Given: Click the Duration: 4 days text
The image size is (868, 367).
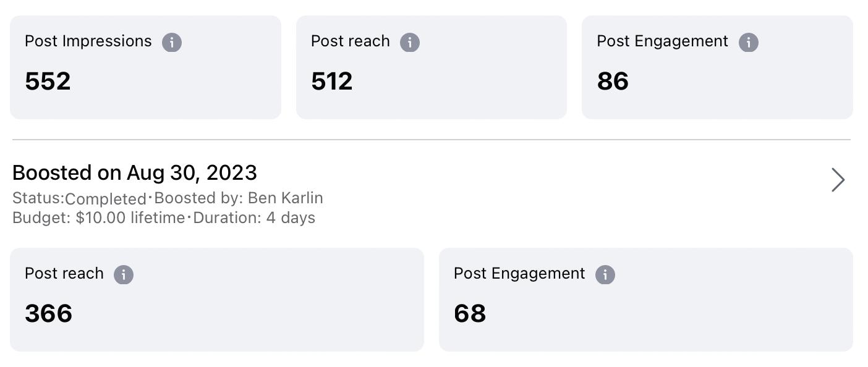Looking at the screenshot, I should tap(254, 217).
